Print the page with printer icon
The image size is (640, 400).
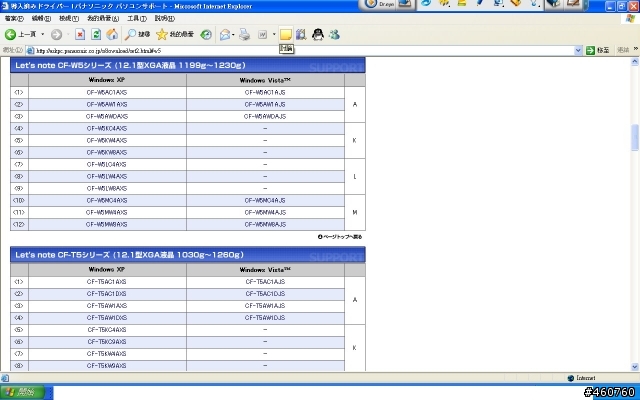click(x=244, y=35)
